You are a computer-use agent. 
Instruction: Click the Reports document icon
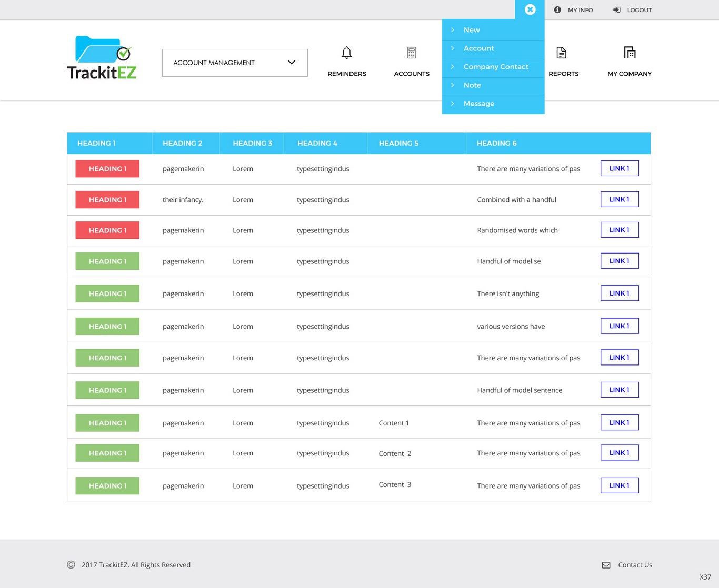[562, 53]
